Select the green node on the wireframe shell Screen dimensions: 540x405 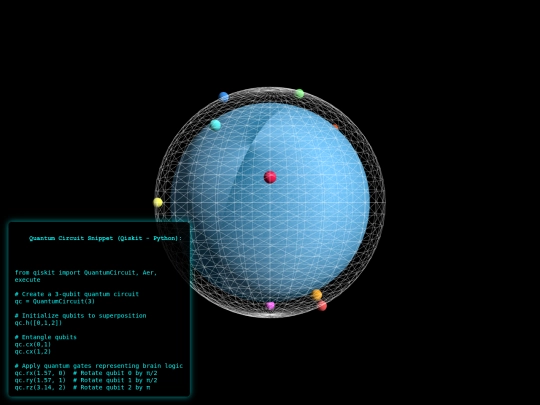tap(300, 93)
